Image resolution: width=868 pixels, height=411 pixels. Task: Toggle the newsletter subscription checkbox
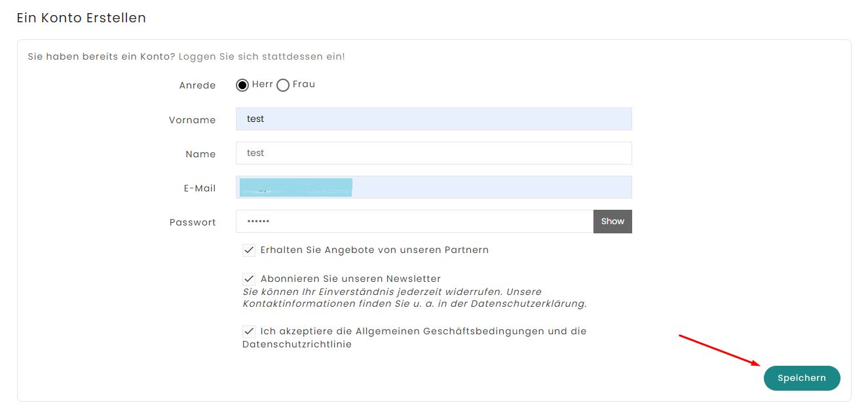[x=249, y=279]
